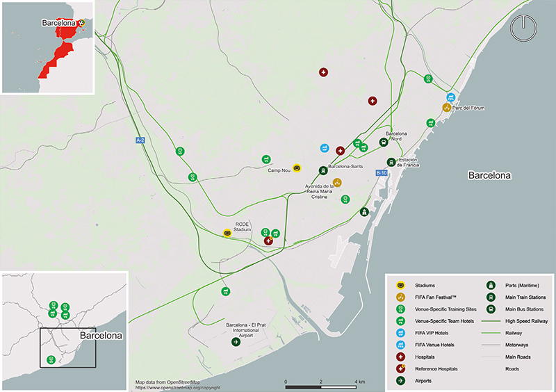556x392 pixels.
Task: Select the blue FIFA VIP hotel marker near Sants
Action: point(325,148)
